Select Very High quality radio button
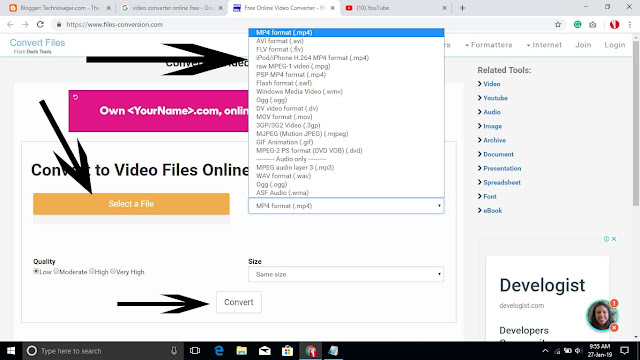Image resolution: width=640 pixels, height=360 pixels. tap(113, 271)
